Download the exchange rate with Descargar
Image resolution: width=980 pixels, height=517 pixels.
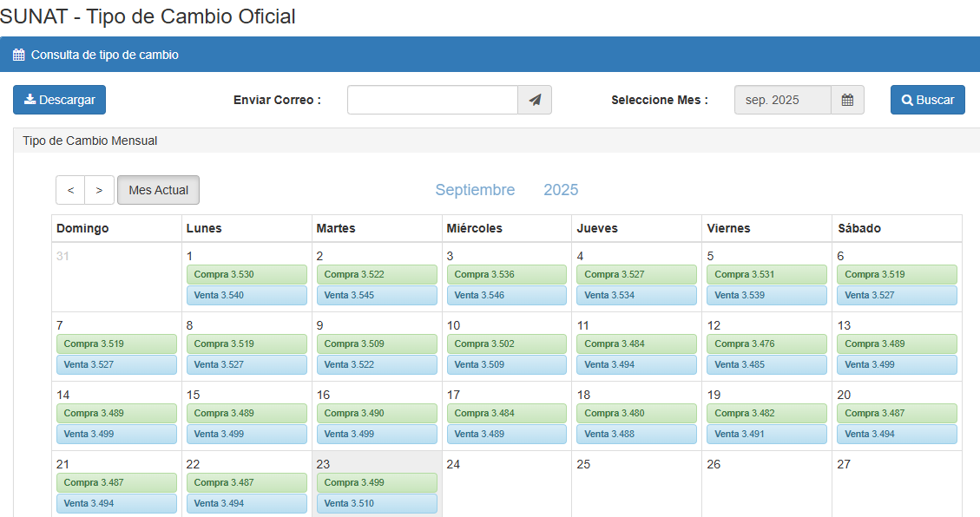coord(59,100)
